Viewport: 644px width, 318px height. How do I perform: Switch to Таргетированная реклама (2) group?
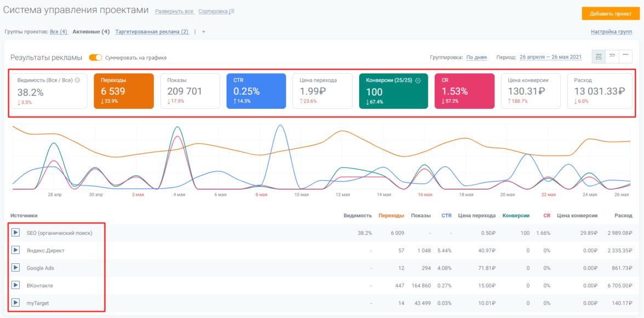click(152, 32)
